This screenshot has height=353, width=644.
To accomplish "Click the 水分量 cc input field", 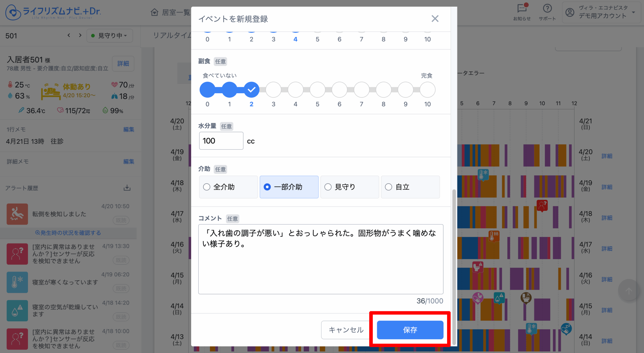I will click(221, 141).
